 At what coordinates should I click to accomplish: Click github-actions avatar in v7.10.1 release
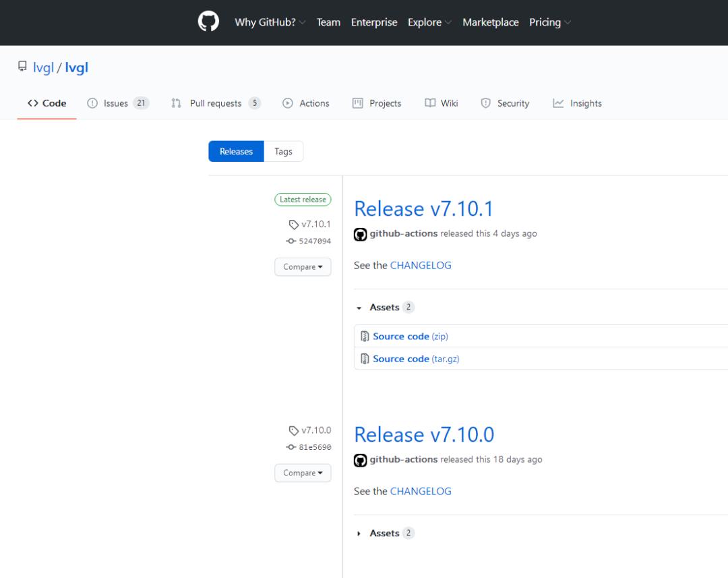point(360,234)
